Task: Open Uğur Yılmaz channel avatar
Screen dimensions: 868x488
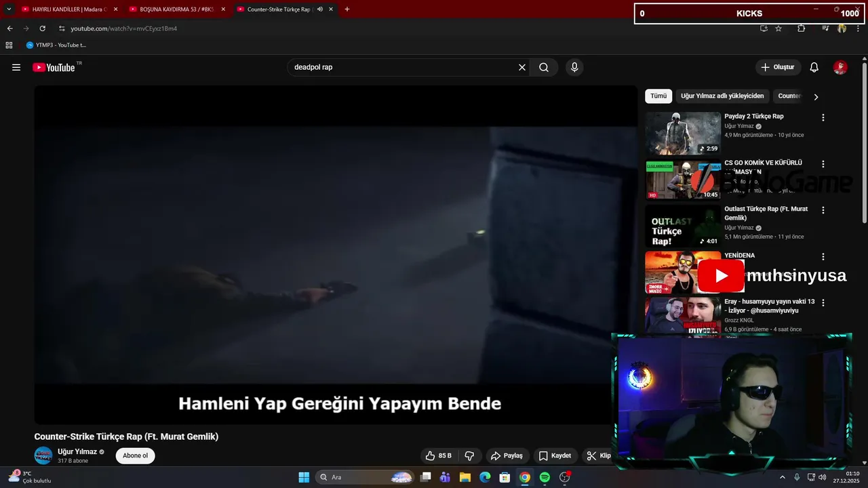Action: click(43, 455)
